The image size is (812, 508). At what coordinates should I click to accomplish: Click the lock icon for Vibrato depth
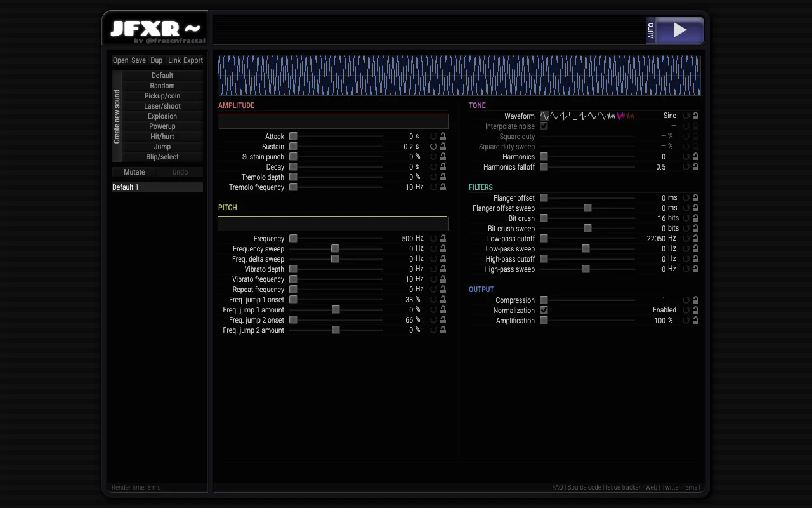coord(443,269)
